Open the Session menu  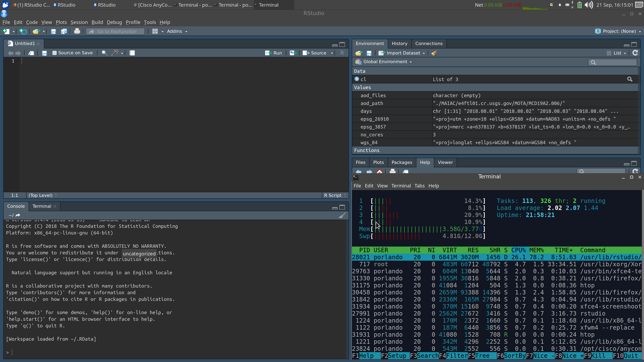coord(79,22)
